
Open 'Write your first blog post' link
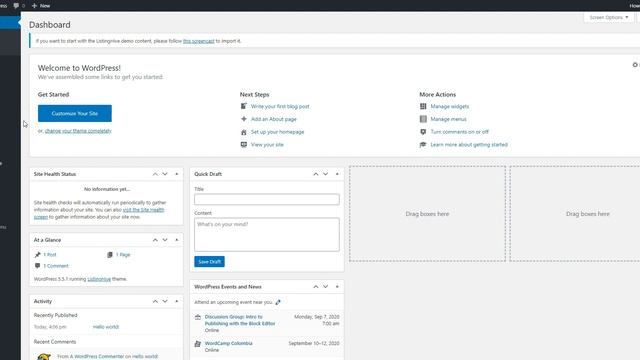(x=280, y=107)
